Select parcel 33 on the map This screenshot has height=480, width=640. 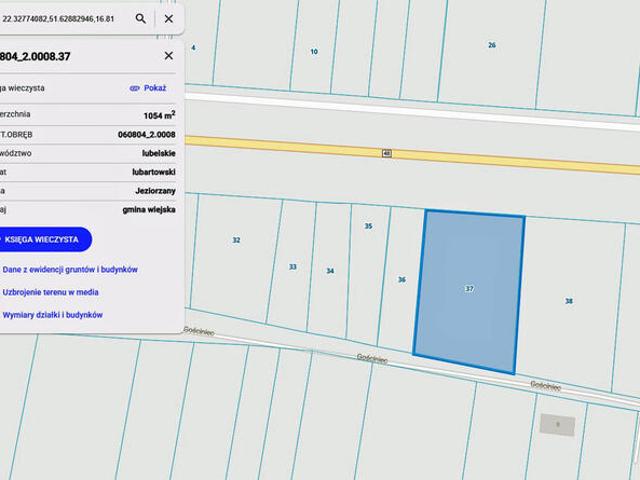click(x=292, y=267)
